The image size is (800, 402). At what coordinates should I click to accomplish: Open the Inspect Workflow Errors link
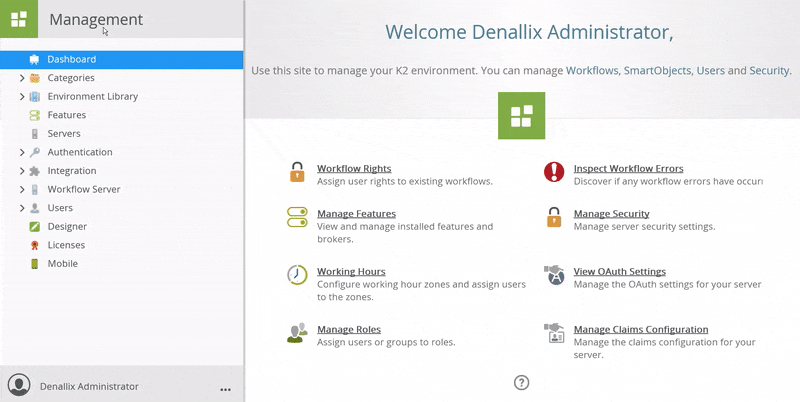tap(628, 169)
